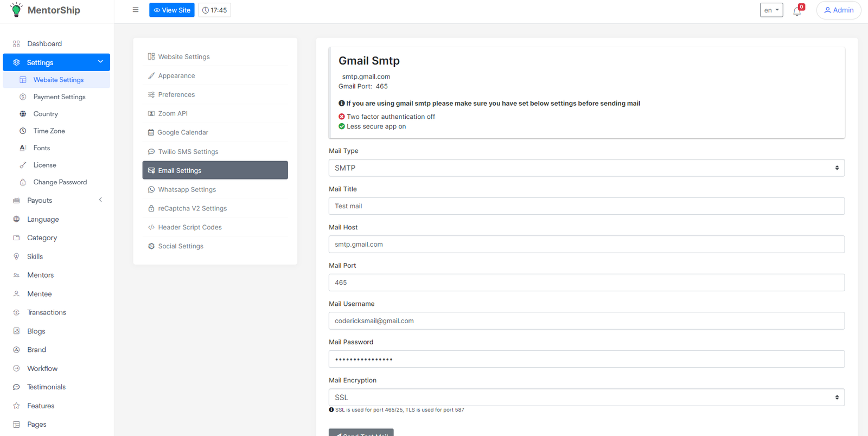Select Appearance in settings list
Screen dimensions: 868x436
click(x=176, y=76)
